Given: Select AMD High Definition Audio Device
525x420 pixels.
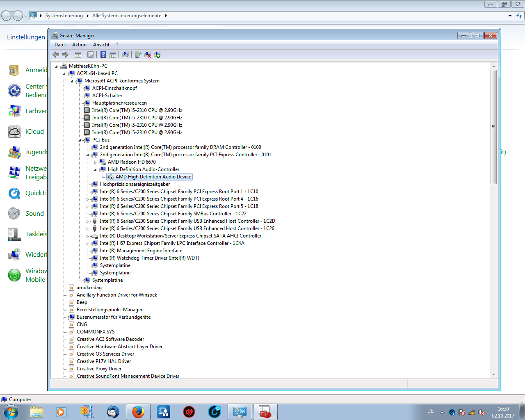Looking at the screenshot, I should (153, 177).
